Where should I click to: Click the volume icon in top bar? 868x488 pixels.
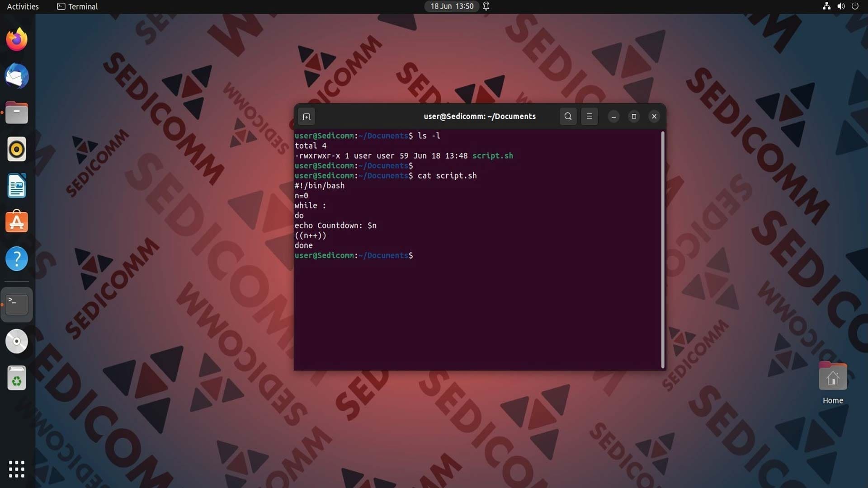(841, 6)
